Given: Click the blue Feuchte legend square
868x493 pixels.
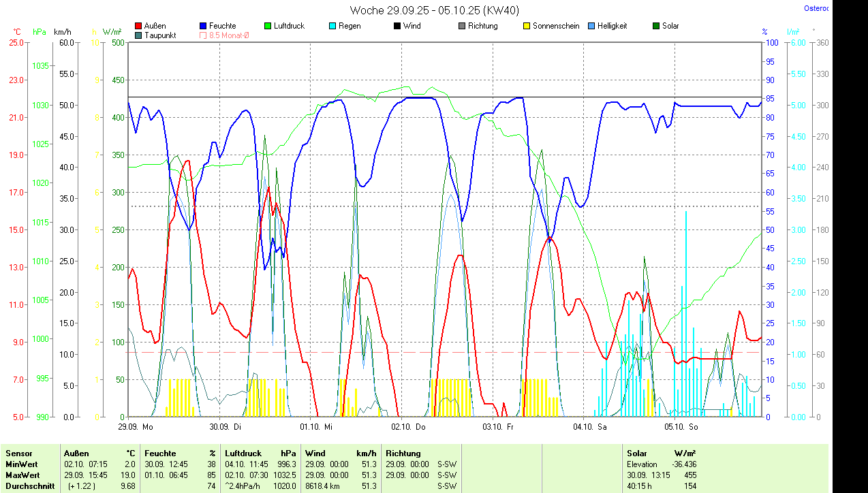Looking at the screenshot, I should tap(203, 27).
